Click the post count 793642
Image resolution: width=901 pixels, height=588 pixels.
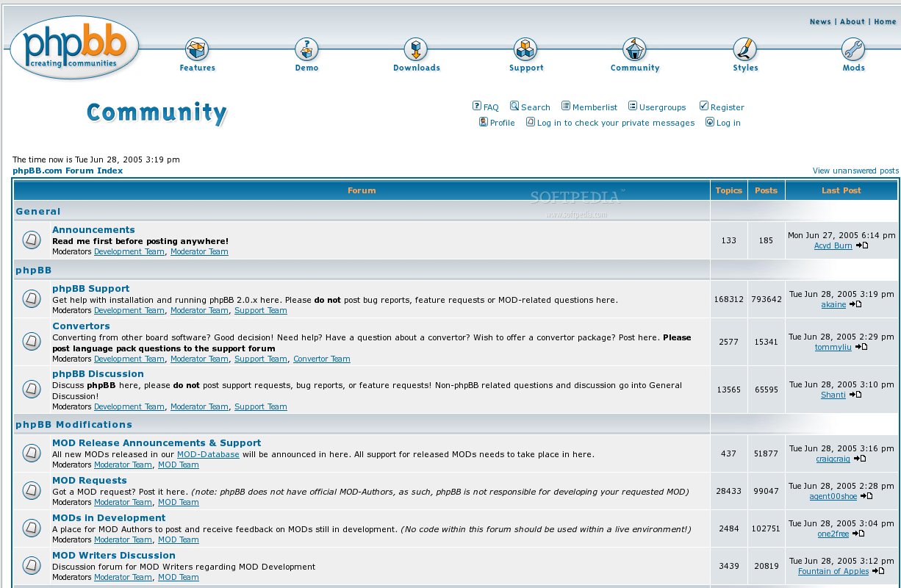(x=767, y=299)
